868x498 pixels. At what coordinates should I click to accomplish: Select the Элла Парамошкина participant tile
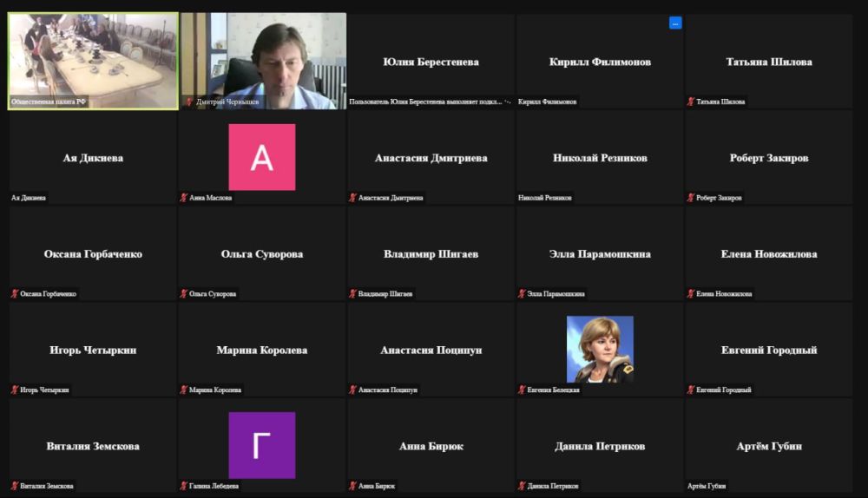[x=600, y=254]
